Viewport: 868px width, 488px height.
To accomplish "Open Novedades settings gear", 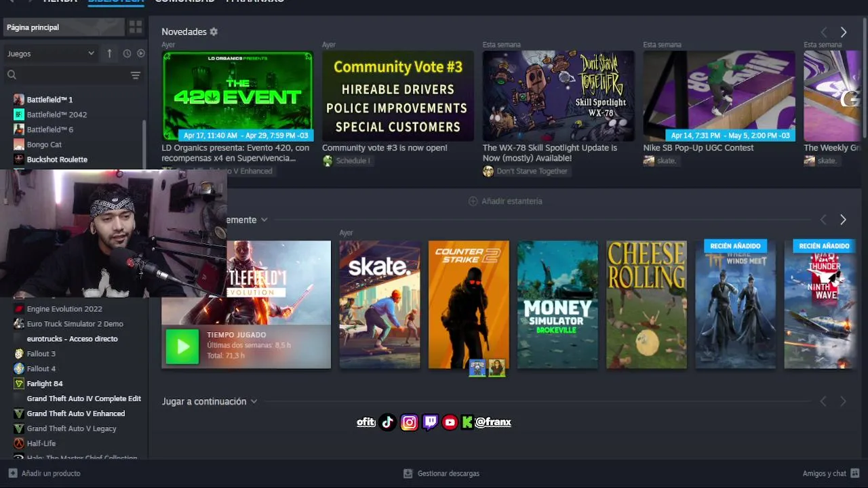I will pyautogui.click(x=214, y=32).
